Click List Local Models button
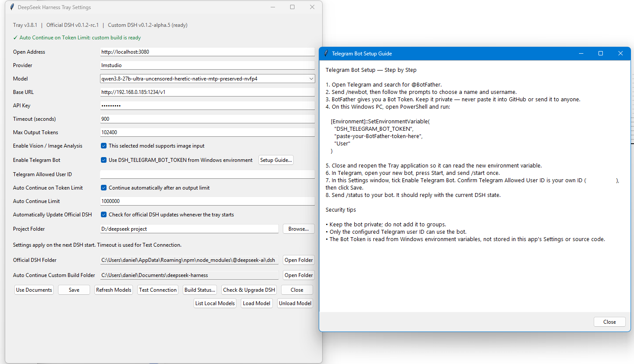634x364 pixels. pos(215,303)
